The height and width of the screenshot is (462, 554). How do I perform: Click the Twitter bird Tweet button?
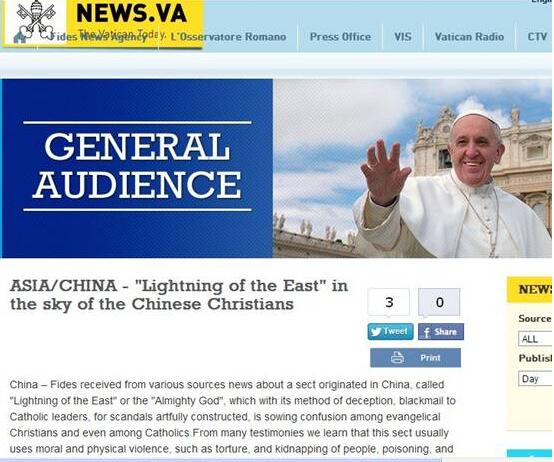390,332
